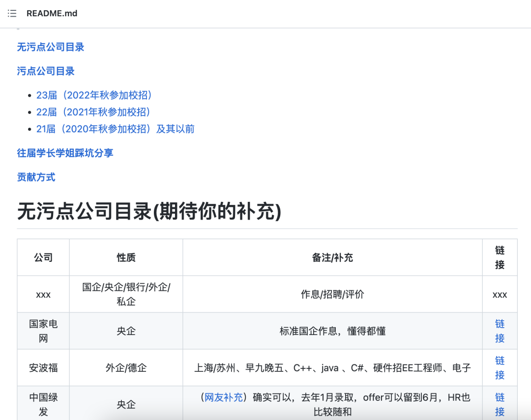Open the README table of contents icon
The image size is (531, 420).
pos(12,13)
